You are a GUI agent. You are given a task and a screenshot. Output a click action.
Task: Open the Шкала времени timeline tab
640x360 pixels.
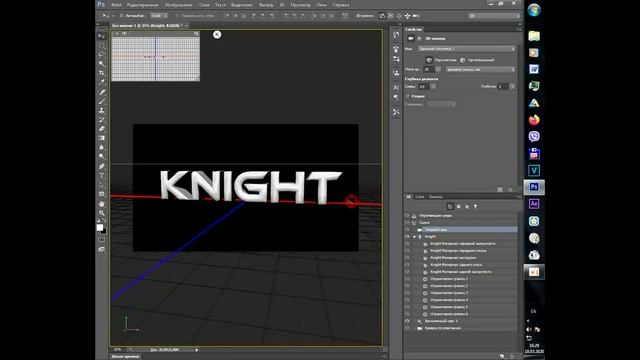point(126,356)
